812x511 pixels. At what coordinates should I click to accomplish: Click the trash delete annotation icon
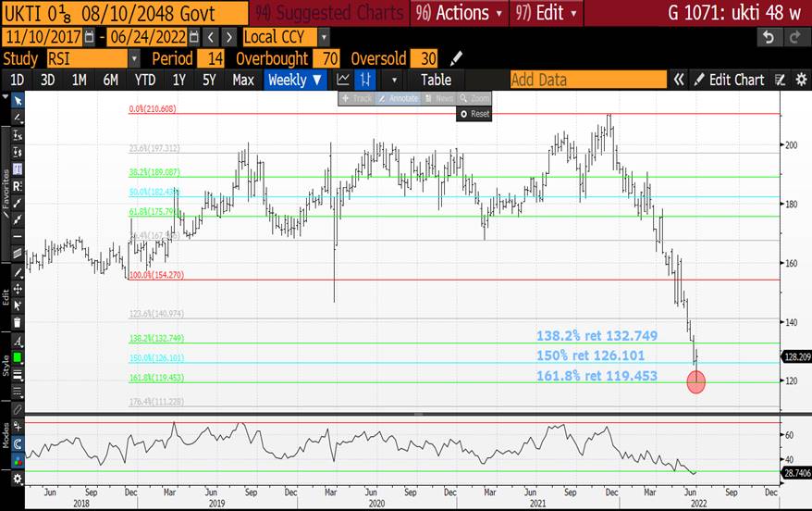coord(18,322)
